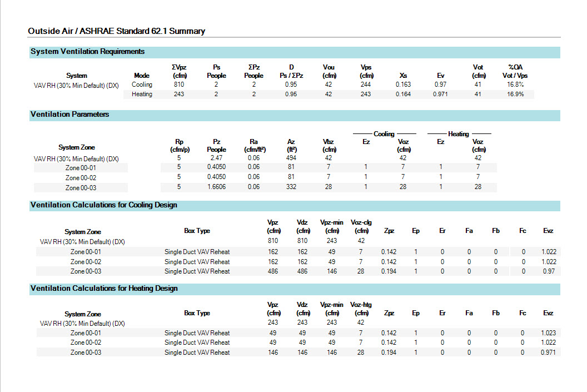Click the 1.6606 Pz People value
Viewport: 587px width, 392px height.
216,187
